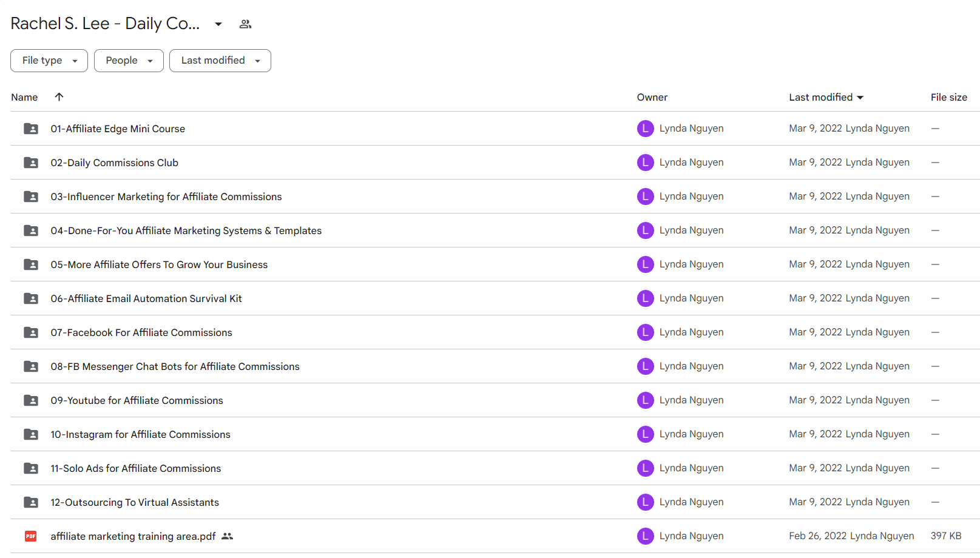
Task: Click the sort direction arrow beside Name
Action: pyautogui.click(x=59, y=97)
